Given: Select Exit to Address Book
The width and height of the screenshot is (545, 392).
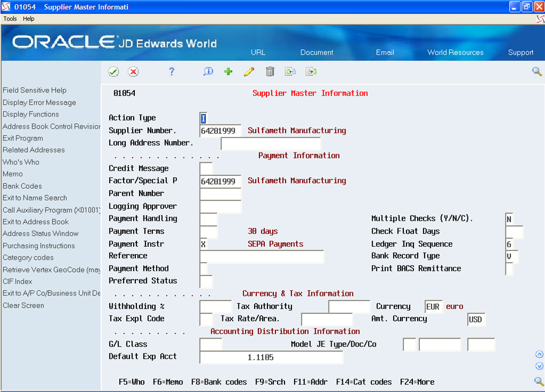Looking at the screenshot, I should pos(36,222).
